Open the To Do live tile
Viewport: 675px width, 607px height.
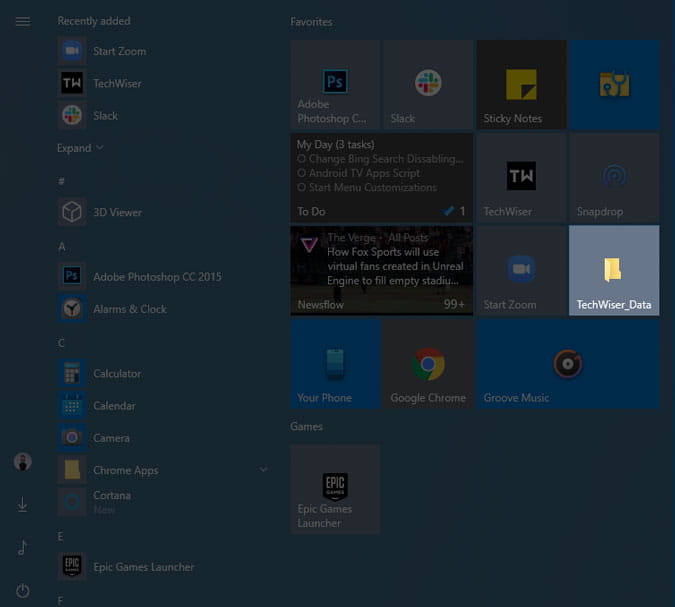(x=381, y=178)
